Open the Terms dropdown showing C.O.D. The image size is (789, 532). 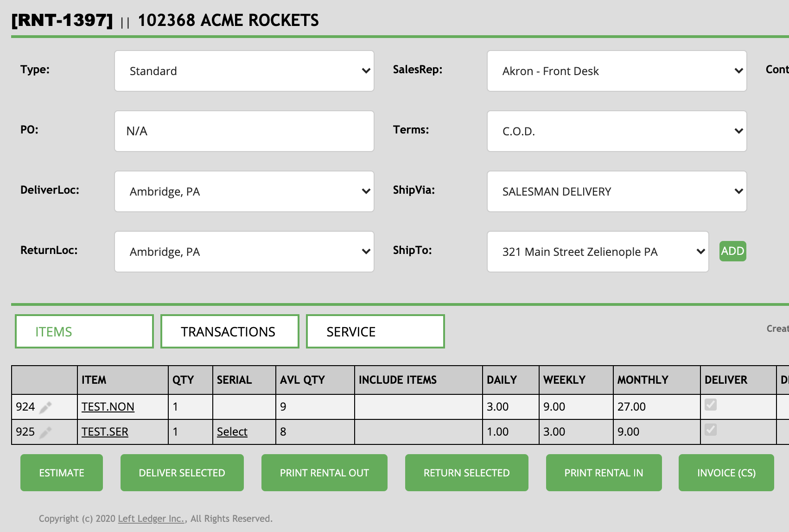(617, 131)
